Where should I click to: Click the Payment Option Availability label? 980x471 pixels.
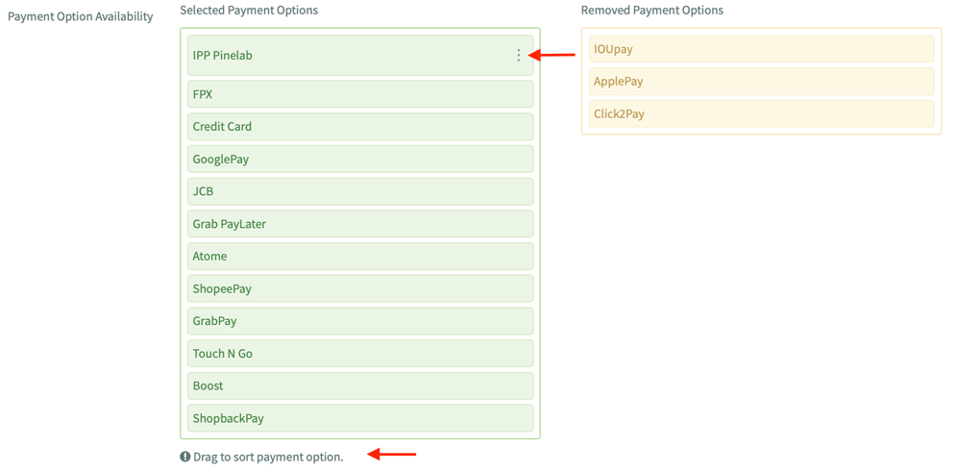[x=81, y=16]
